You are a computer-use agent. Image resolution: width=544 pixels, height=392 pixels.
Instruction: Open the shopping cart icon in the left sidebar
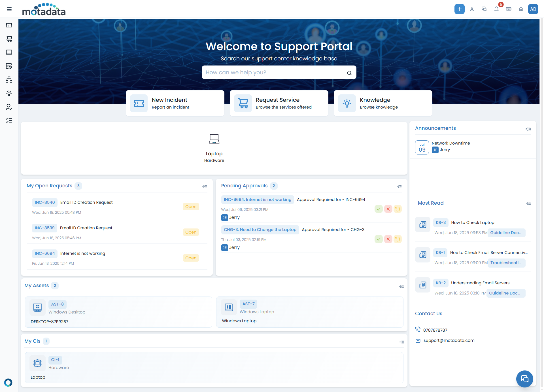tap(9, 39)
